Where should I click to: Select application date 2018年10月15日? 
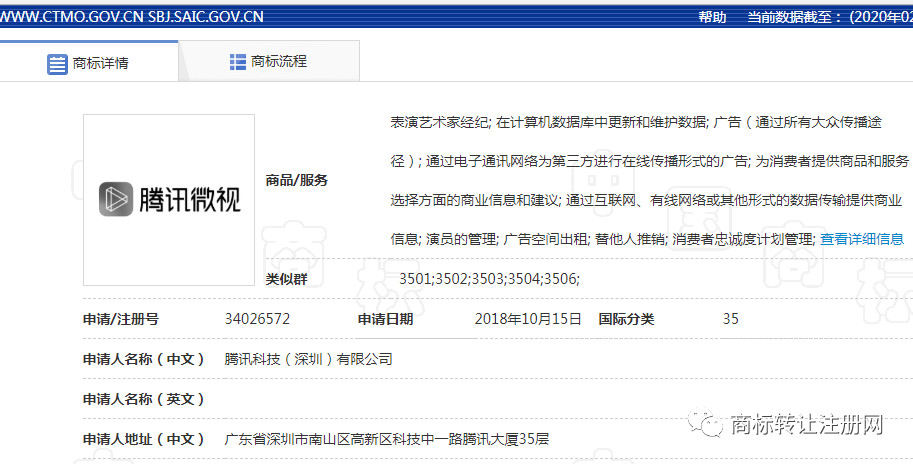pyautogui.click(x=528, y=319)
